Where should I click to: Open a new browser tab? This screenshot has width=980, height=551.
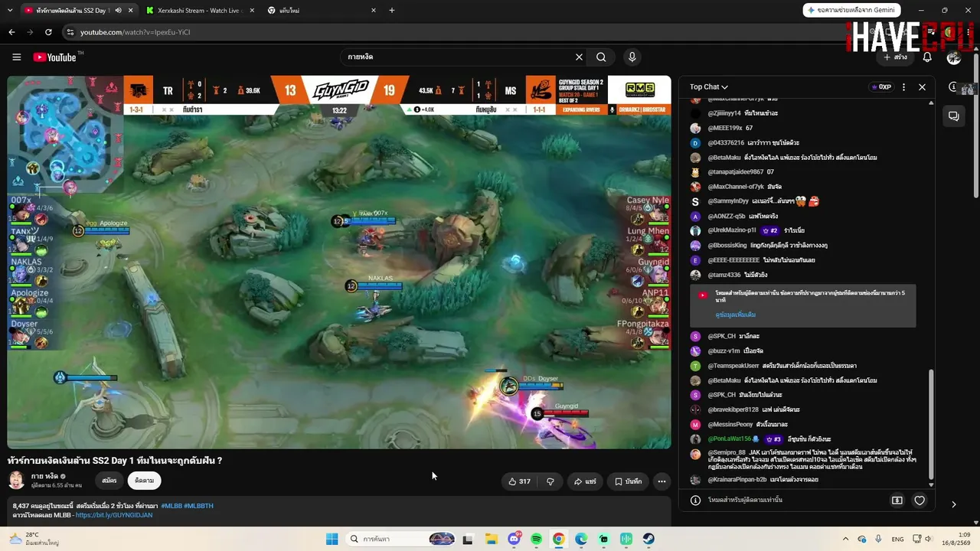point(392,11)
